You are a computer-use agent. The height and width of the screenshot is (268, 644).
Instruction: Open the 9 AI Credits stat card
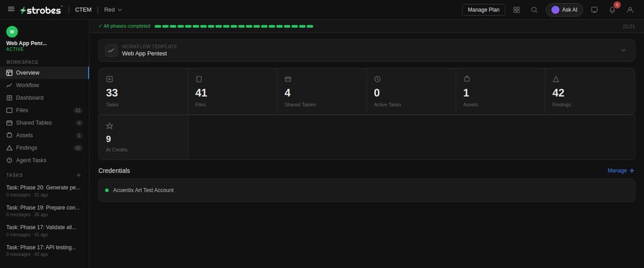(143, 137)
